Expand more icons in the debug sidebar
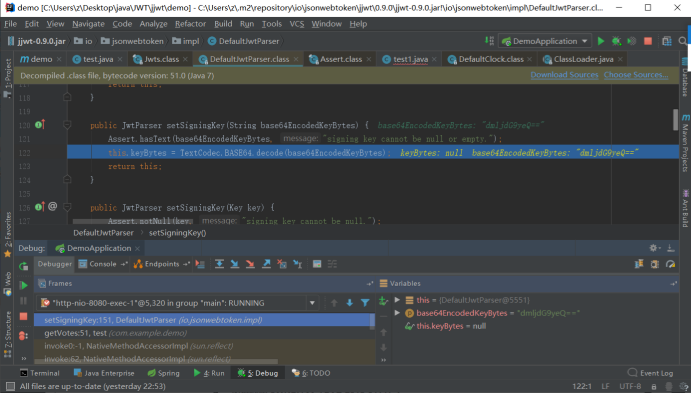 click(23, 358)
